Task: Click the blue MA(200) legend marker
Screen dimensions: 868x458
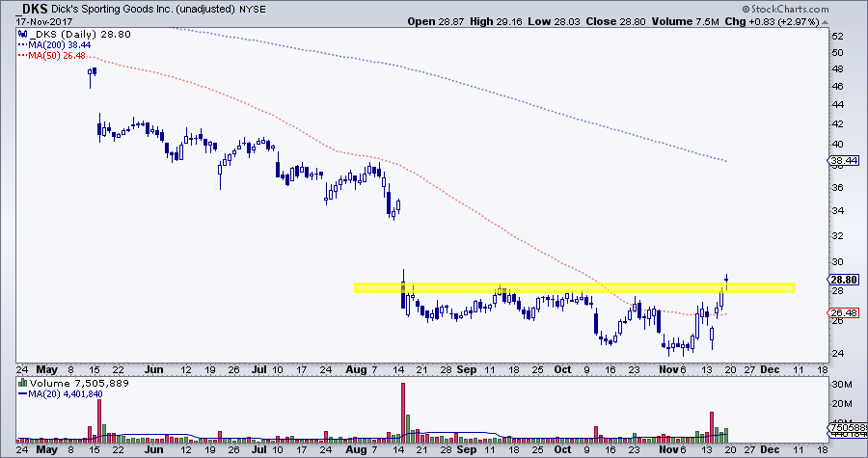Action: point(23,45)
